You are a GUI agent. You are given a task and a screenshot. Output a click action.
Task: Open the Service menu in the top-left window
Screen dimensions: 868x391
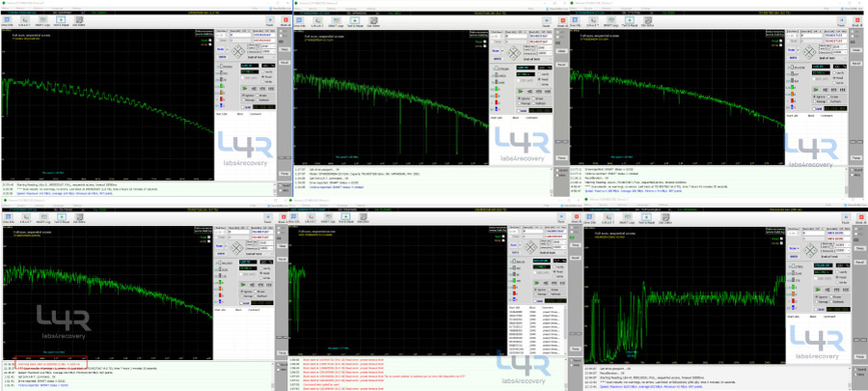click(20, 9)
